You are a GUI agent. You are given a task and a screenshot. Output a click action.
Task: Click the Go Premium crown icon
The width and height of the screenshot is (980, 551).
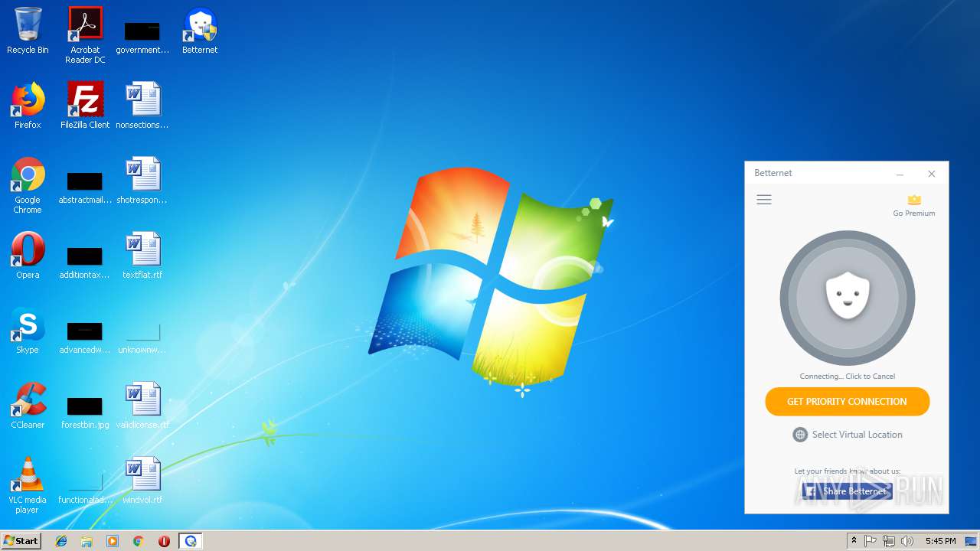(914, 201)
